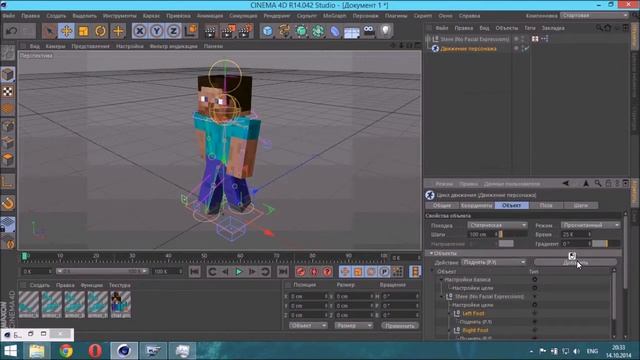
Task: Toggle the X axis lock
Action: click(x=140, y=31)
